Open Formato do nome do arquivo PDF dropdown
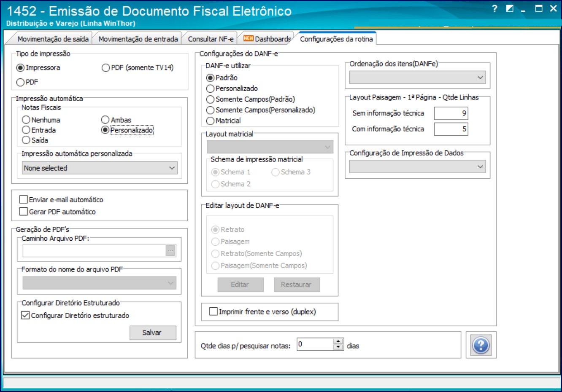The height and width of the screenshot is (392, 562). pyautogui.click(x=100, y=283)
